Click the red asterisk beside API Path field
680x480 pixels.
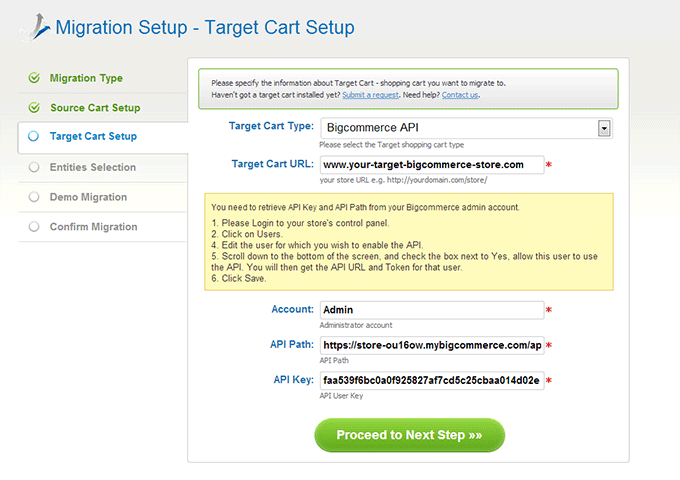549,345
